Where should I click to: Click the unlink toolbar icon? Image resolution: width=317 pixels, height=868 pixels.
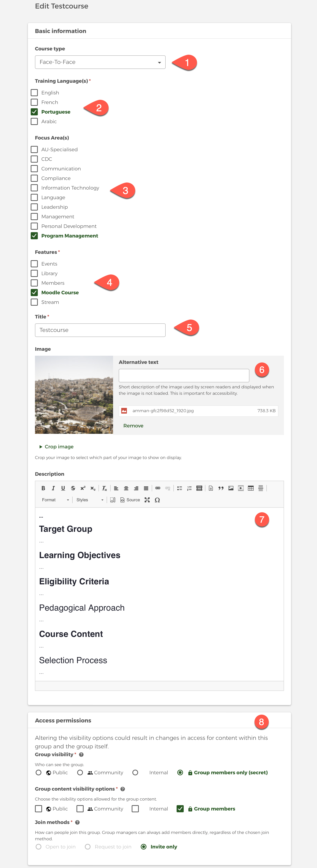[168, 488]
